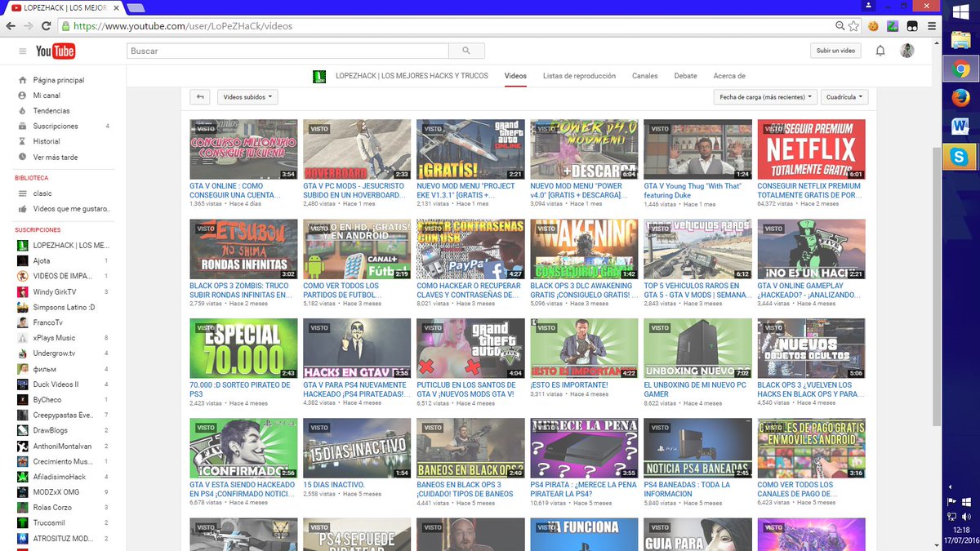The height and width of the screenshot is (551, 980).
Task: Click the page vertical scrollbar
Action: click(936, 286)
